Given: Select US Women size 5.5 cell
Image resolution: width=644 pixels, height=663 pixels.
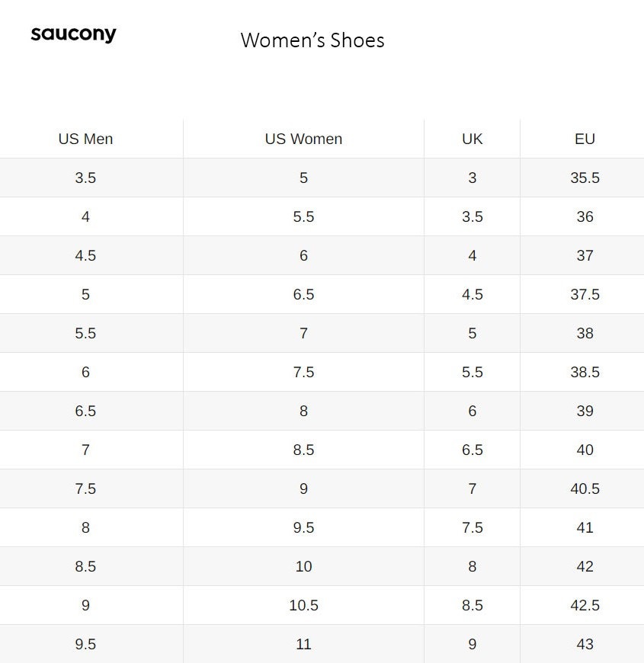Looking at the screenshot, I should [x=303, y=216].
